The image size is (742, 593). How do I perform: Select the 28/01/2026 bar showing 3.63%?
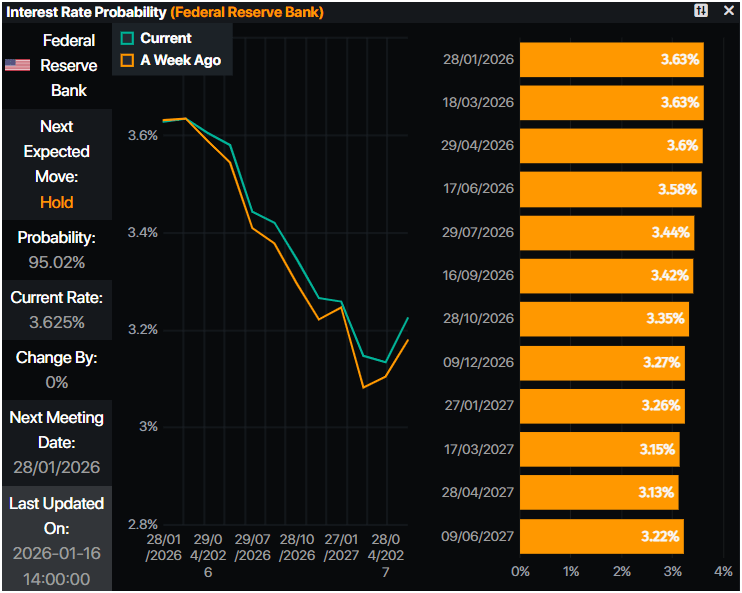pos(611,60)
